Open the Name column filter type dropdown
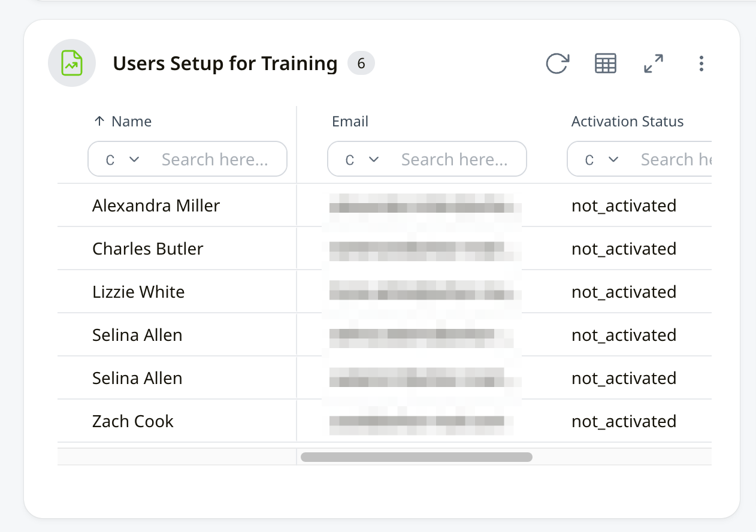The image size is (756, 532). [122, 159]
